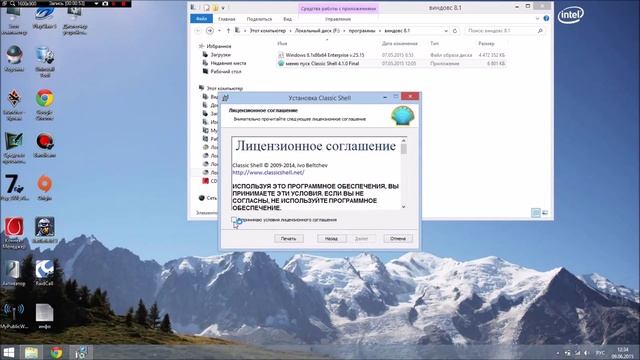Open the Управление ribbon tab

click(338, 19)
